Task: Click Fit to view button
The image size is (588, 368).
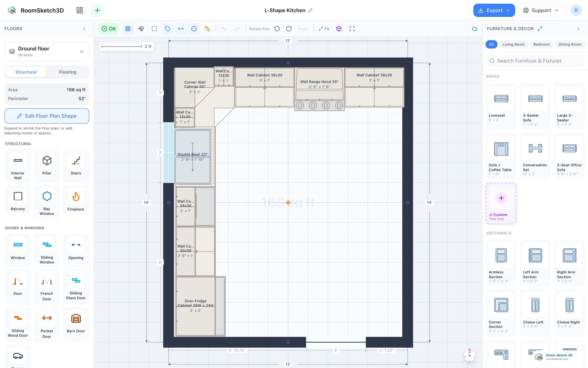Action: click(324, 29)
